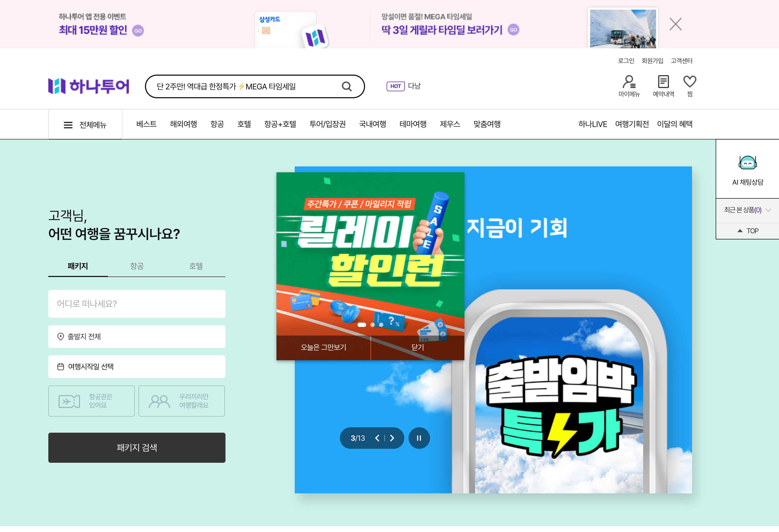Pause the banner slideshow

point(419,438)
